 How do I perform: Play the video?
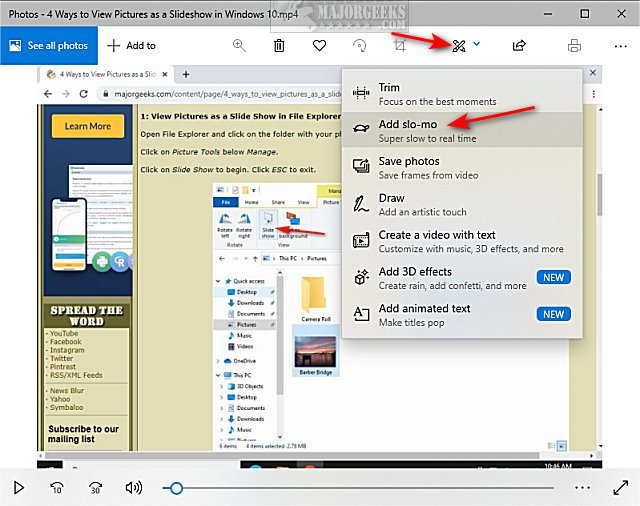18,488
